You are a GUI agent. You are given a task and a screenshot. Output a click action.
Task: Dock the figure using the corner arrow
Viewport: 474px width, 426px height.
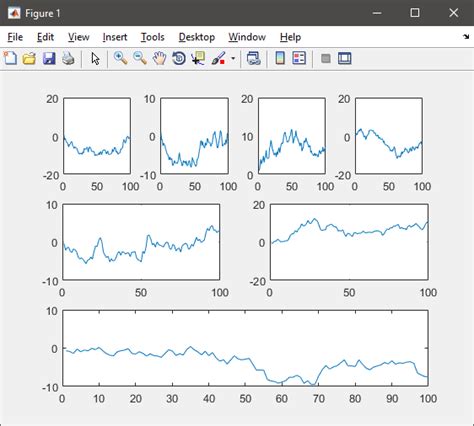pyautogui.click(x=466, y=37)
